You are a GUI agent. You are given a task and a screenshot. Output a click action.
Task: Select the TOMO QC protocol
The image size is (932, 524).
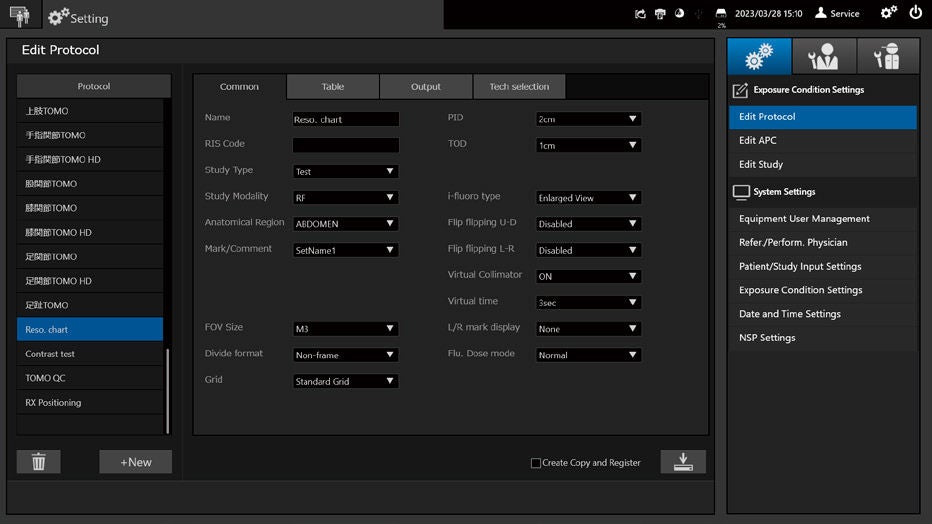(x=90, y=378)
